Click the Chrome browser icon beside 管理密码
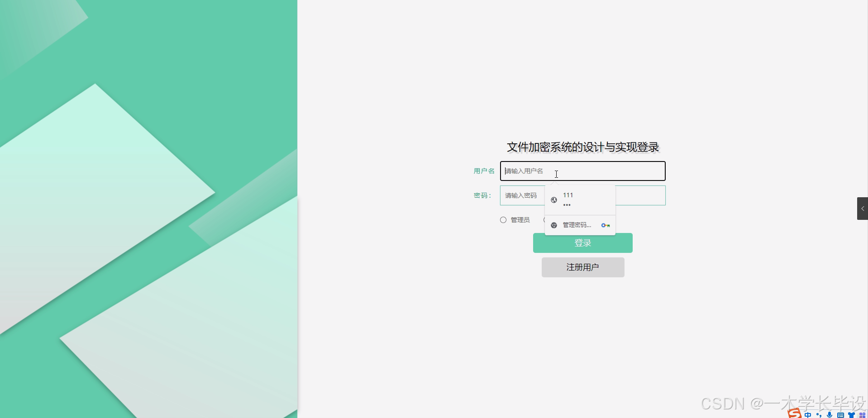This screenshot has width=868, height=418. click(554, 225)
